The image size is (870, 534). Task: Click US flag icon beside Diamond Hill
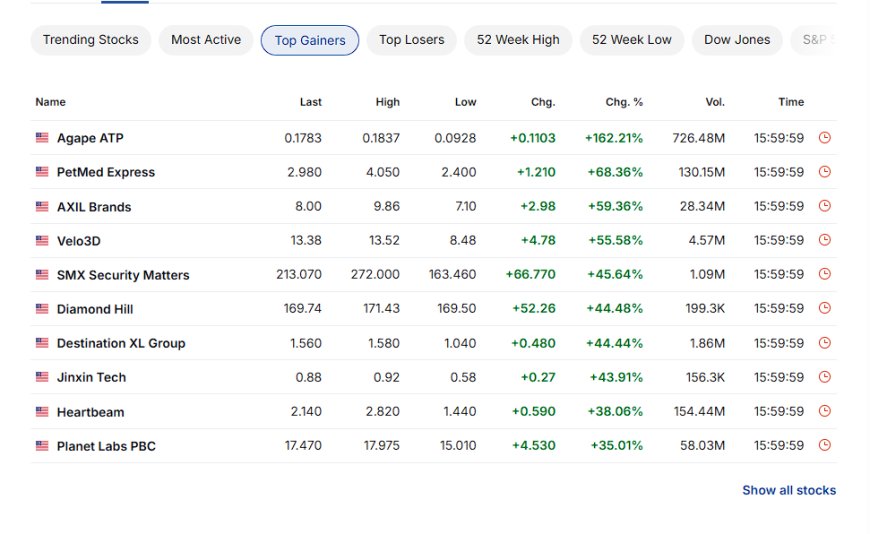pos(42,309)
